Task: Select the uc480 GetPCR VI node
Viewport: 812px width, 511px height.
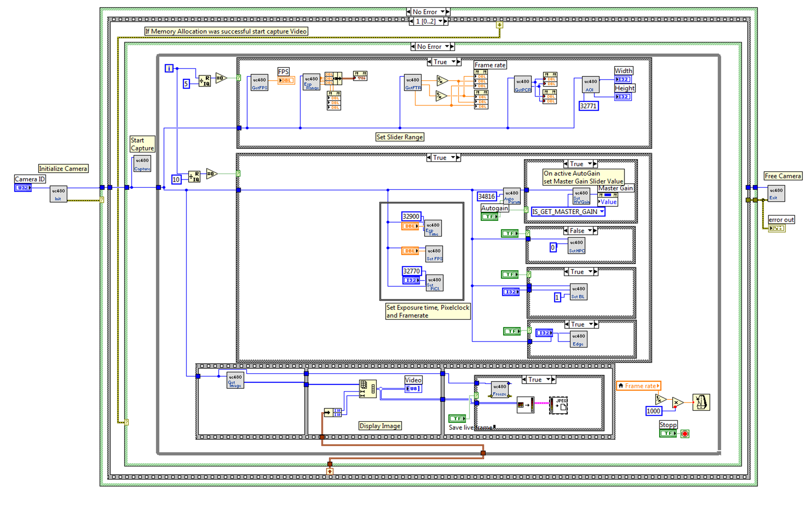Action: point(523,84)
